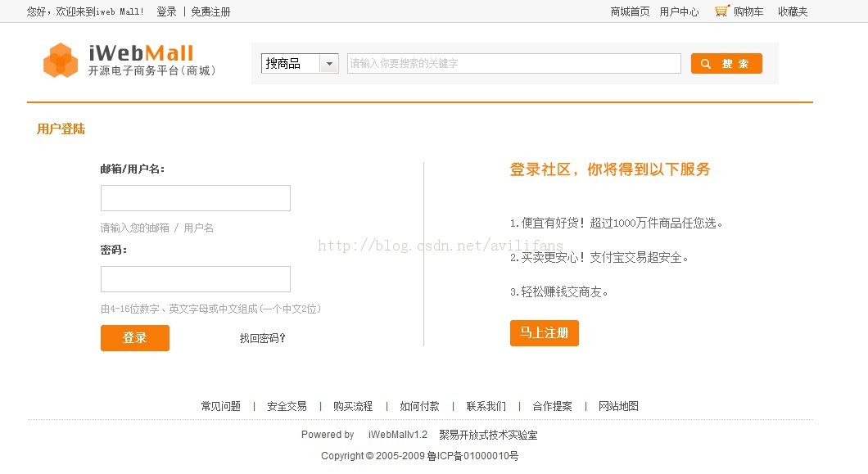Open the 购物车 shopping cart link
This screenshot has height=474, width=868.
tap(748, 11)
